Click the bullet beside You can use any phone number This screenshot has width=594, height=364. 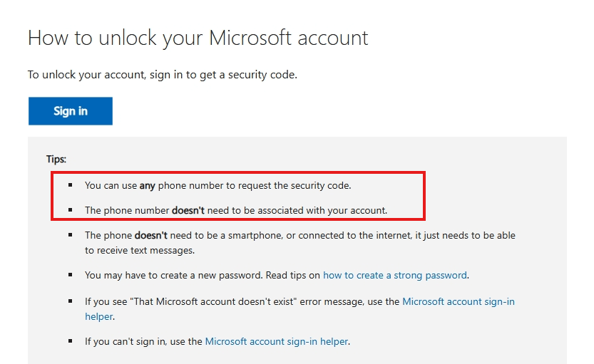click(71, 185)
